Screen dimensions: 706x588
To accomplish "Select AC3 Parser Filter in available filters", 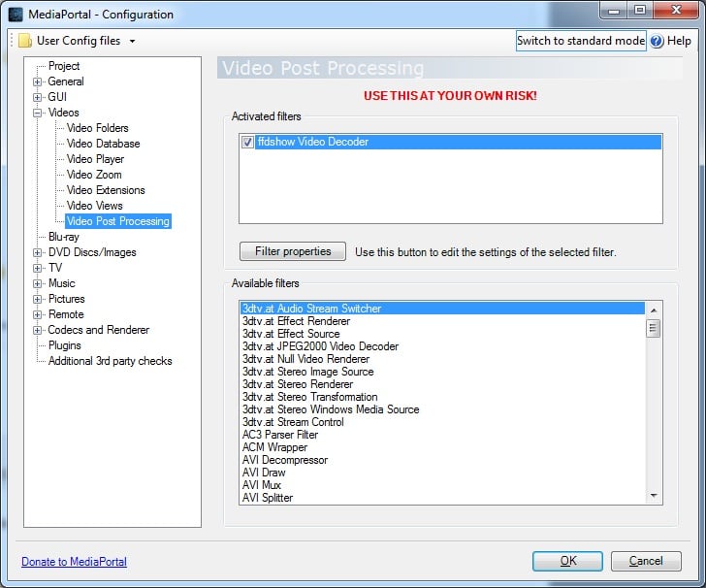I will [280, 435].
